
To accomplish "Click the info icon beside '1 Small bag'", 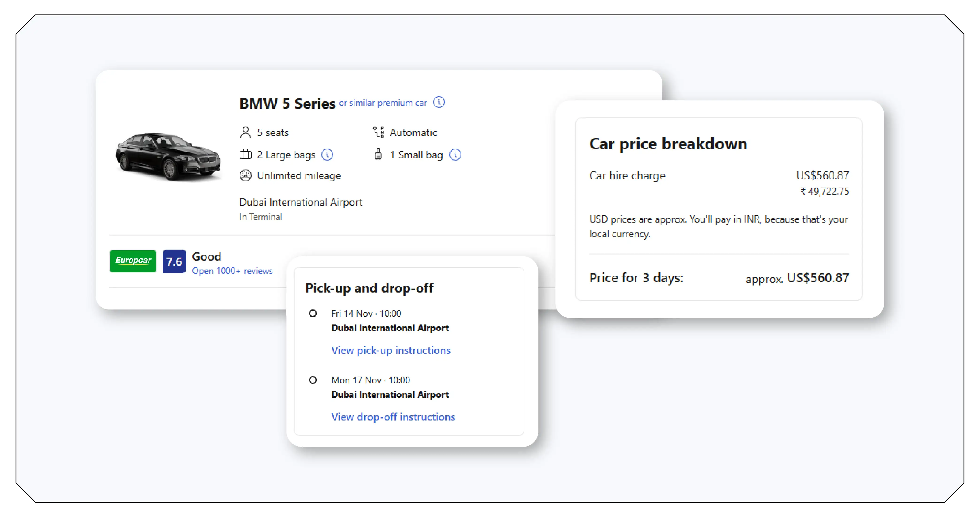I will (456, 154).
